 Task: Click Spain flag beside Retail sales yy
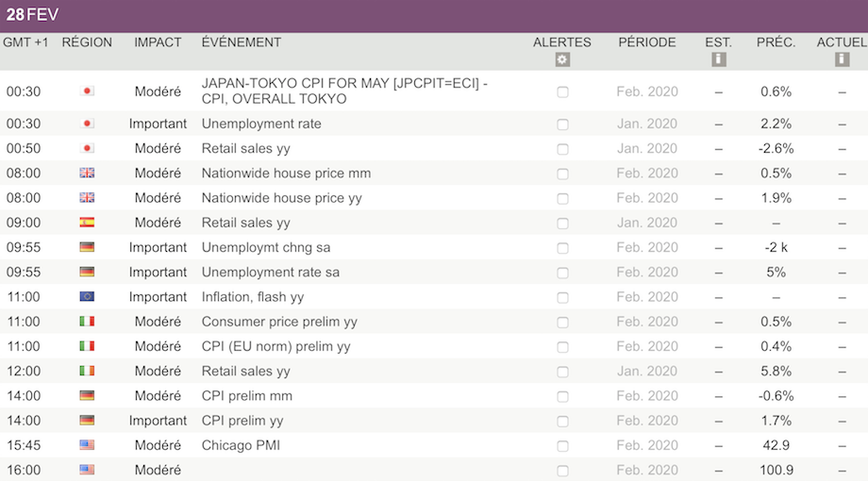[87, 223]
